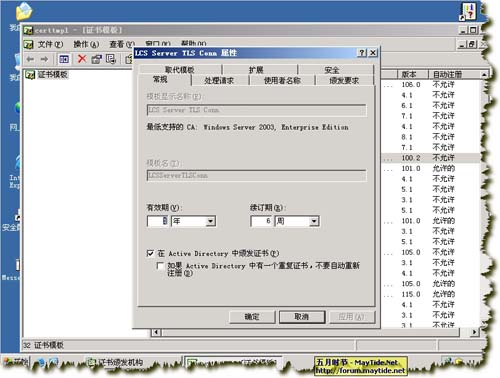
Task: Open the desktop shortcut icon at top right
Action: 468,12
